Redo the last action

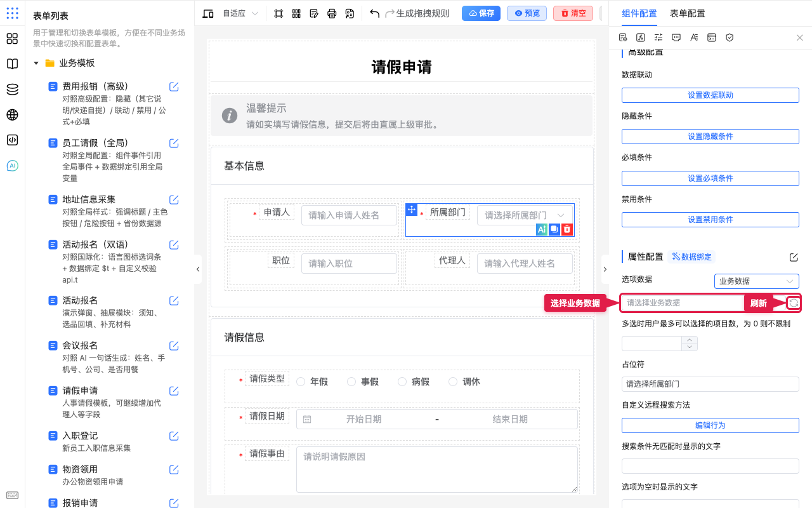pos(390,13)
